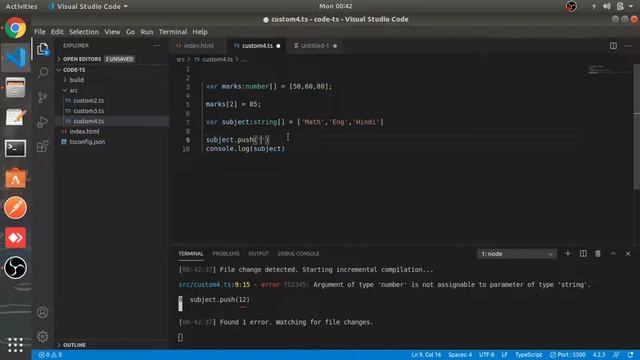This screenshot has width=640, height=360.
Task: Open OBS Studio from the dock
Action: coord(16,268)
